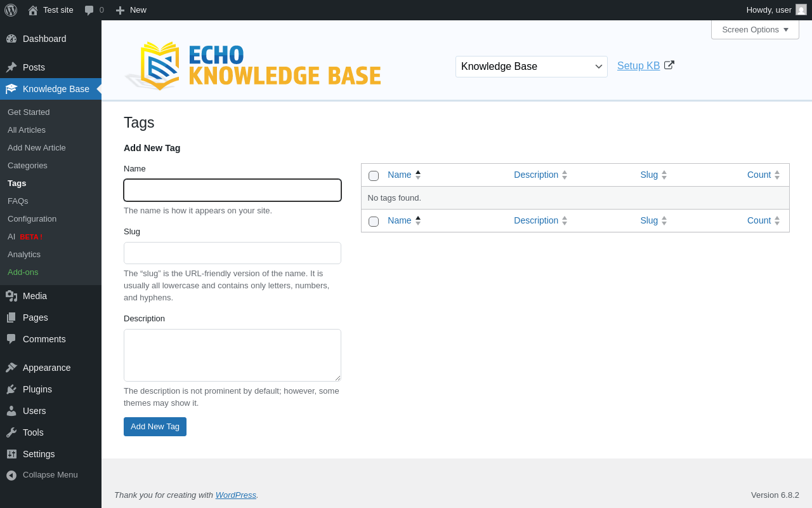Follow the Setup KB link
Image resolution: width=812 pixels, height=508 pixels.
pyautogui.click(x=639, y=66)
